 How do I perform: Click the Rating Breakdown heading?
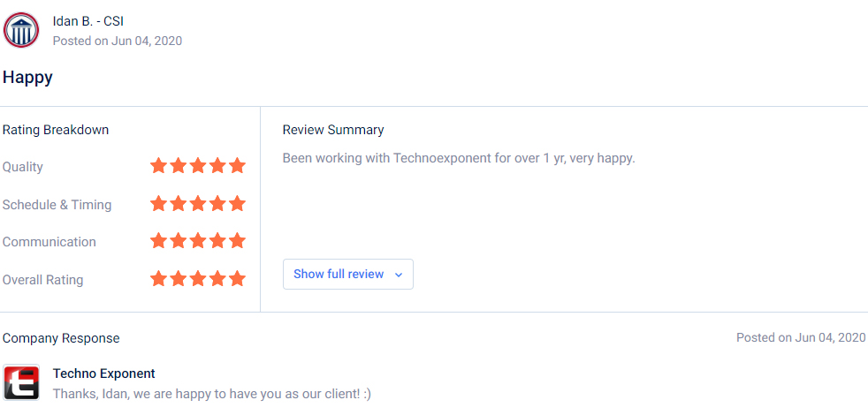point(56,130)
